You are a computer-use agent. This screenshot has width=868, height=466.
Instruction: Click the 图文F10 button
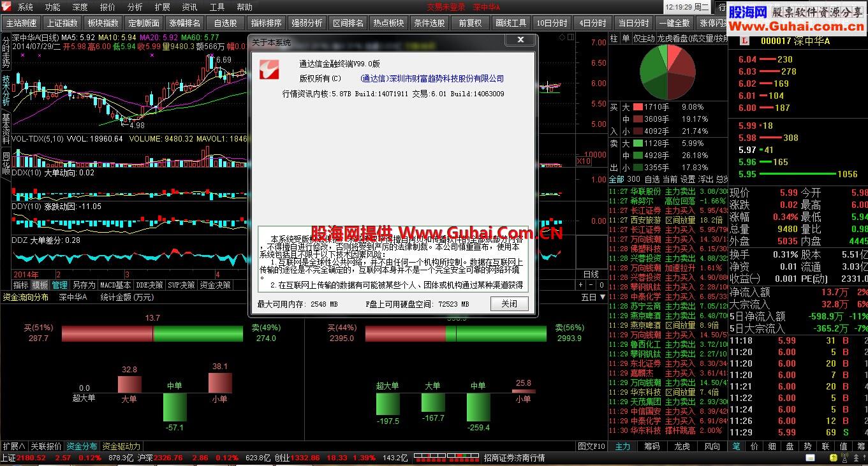click(x=591, y=446)
